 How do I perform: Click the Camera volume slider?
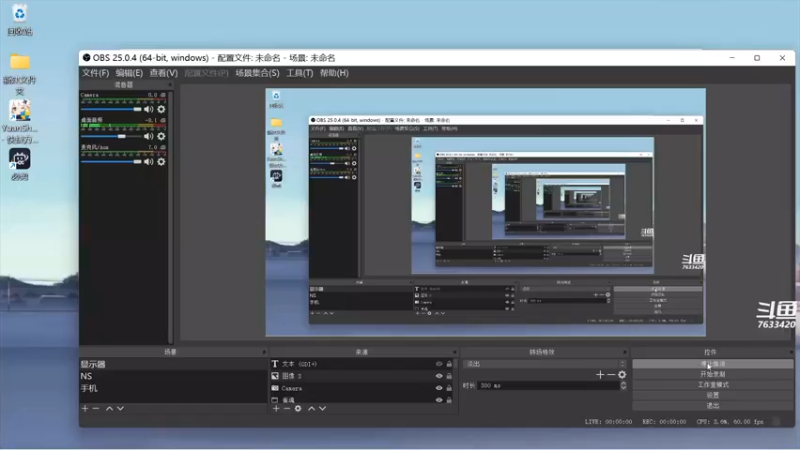point(111,109)
